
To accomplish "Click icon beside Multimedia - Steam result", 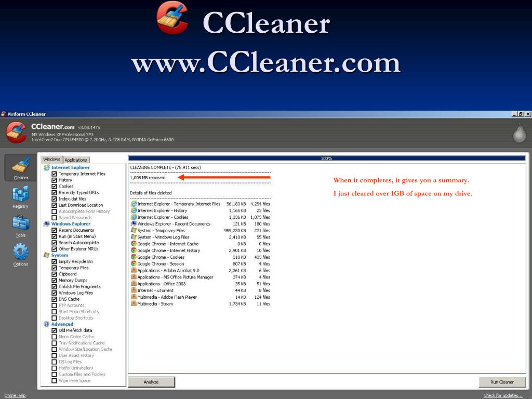I will click(x=134, y=303).
